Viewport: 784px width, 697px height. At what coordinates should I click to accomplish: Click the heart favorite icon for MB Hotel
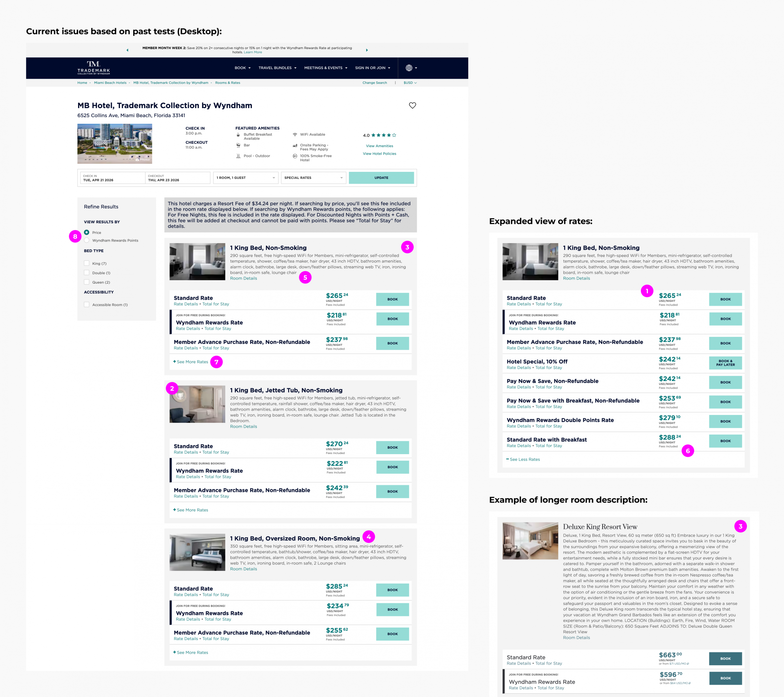(x=413, y=105)
